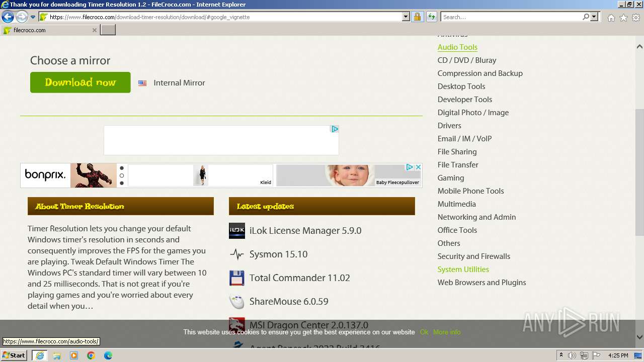Click the green Download now button

point(80,82)
